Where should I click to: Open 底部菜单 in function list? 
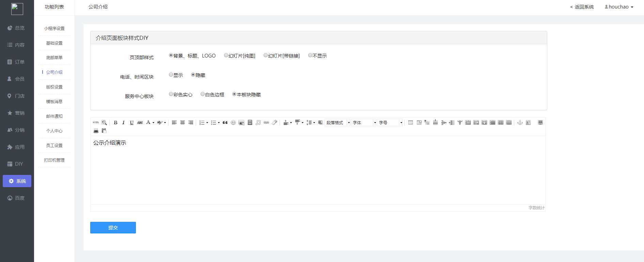click(54, 58)
